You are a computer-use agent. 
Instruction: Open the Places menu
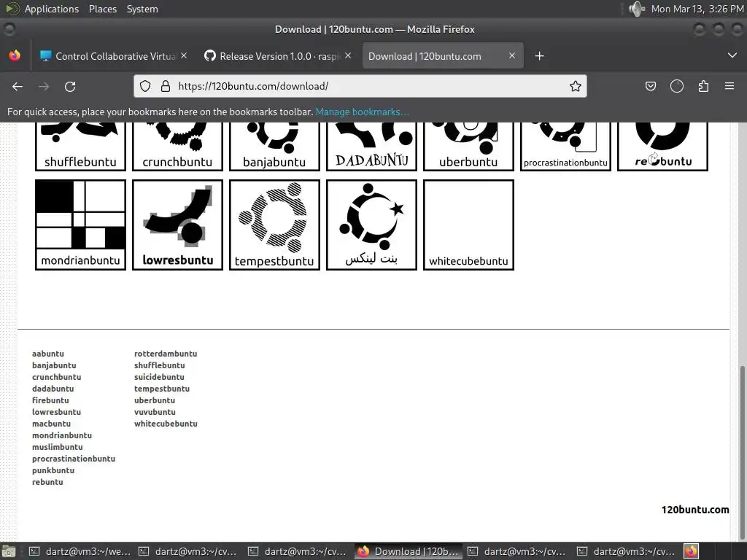click(102, 9)
